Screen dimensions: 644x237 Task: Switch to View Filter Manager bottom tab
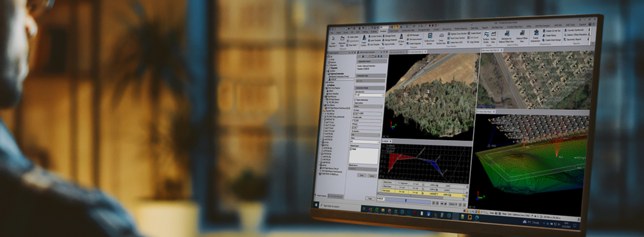coord(336,196)
